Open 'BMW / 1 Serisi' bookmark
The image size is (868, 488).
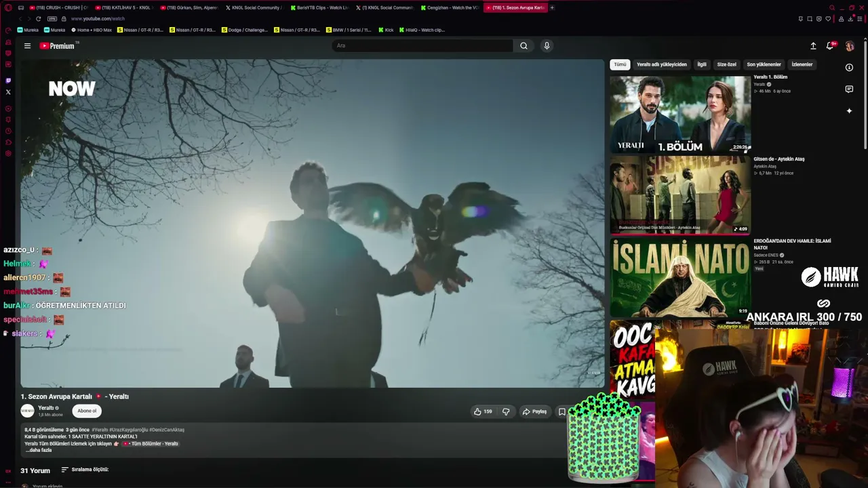[349, 30]
